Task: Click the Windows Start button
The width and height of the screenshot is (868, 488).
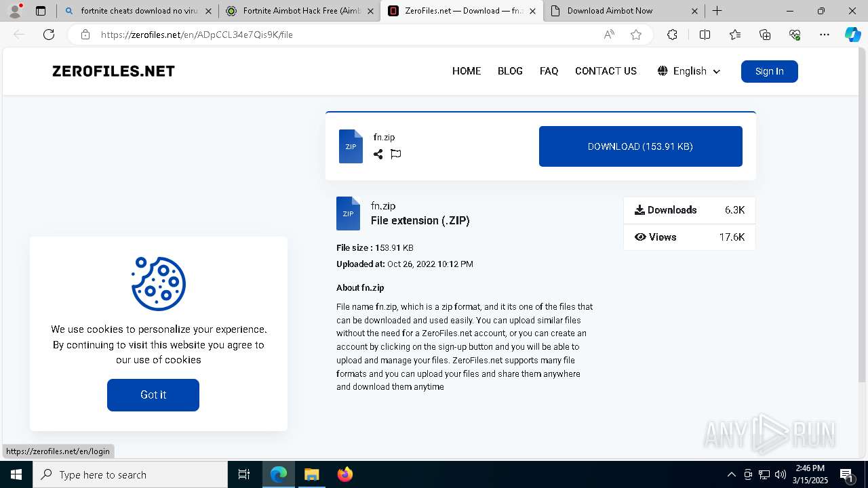Action: 16,474
